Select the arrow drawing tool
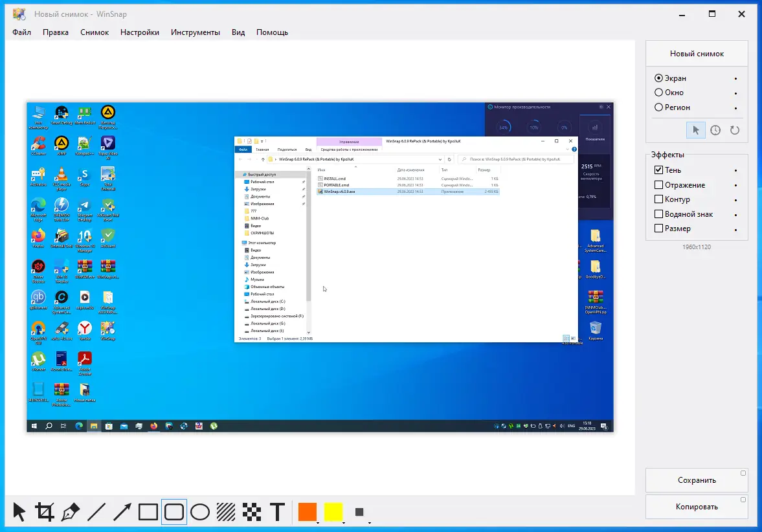 tap(121, 511)
